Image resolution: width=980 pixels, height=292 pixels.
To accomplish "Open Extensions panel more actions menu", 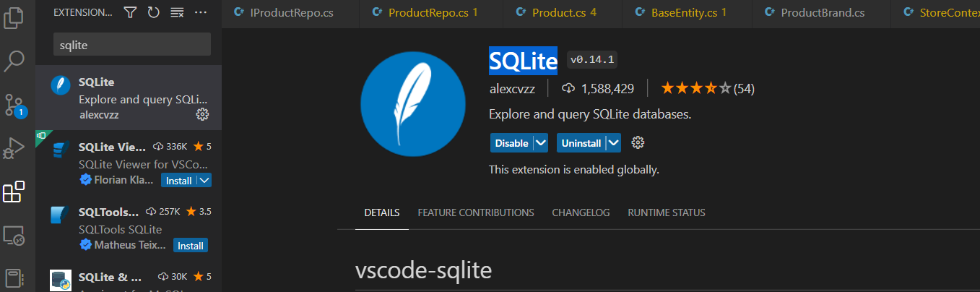I will point(201,12).
